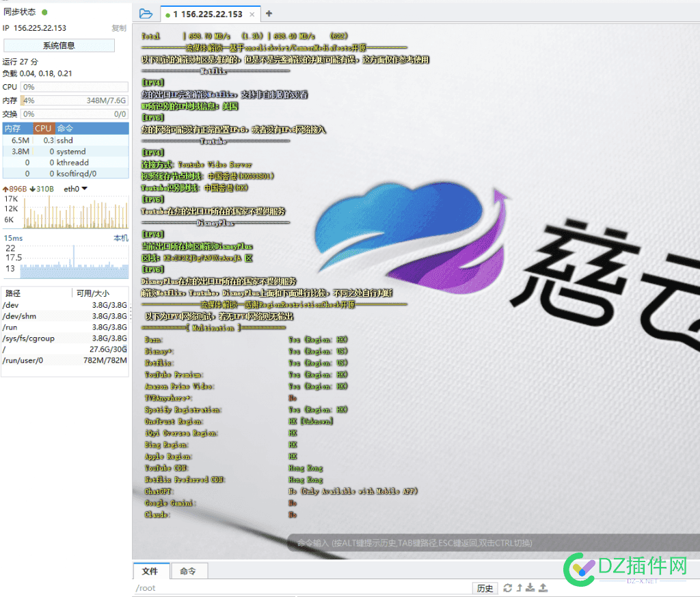Sort processes by 命令 column
Image resolution: width=700 pixels, height=597 pixels.
[x=92, y=128]
